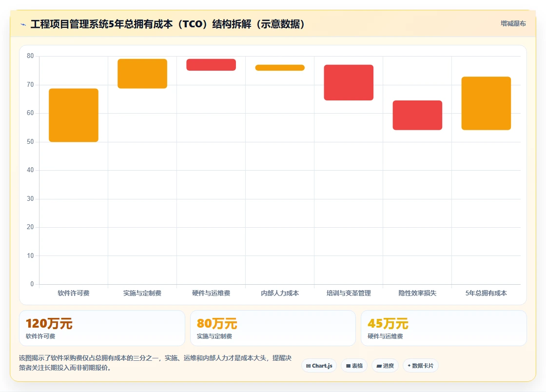
Task: Click the 表格 tag chip
Action: click(354, 366)
